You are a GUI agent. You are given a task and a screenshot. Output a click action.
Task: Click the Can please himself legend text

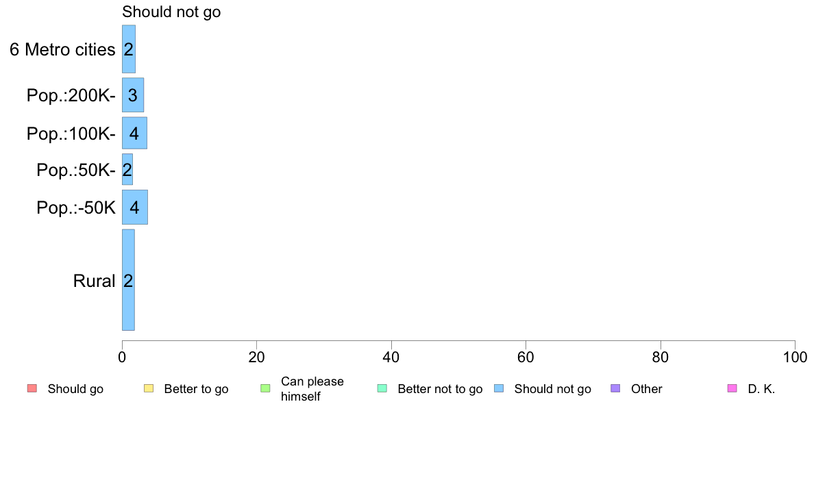[312, 389]
